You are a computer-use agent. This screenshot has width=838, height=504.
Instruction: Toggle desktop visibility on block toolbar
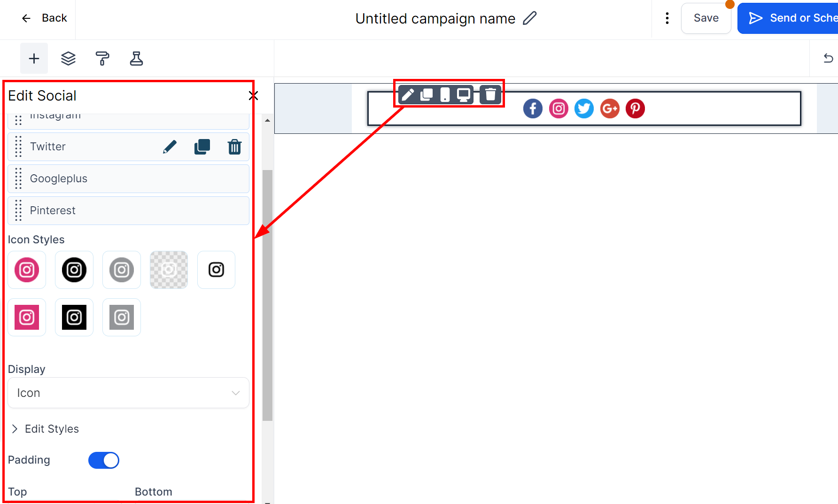tap(464, 95)
